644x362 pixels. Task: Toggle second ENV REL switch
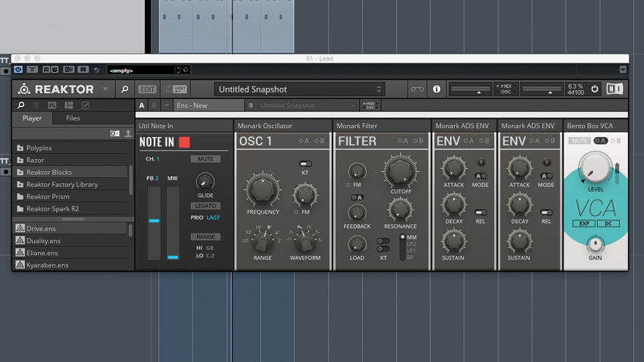(x=546, y=212)
